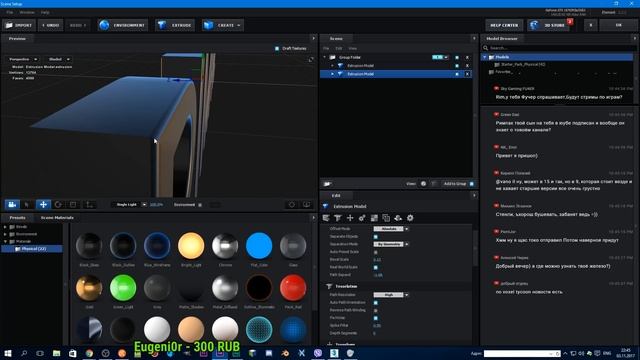Toggle the Environment checkbox below the preview
The width and height of the screenshot is (640, 360).
200,205
